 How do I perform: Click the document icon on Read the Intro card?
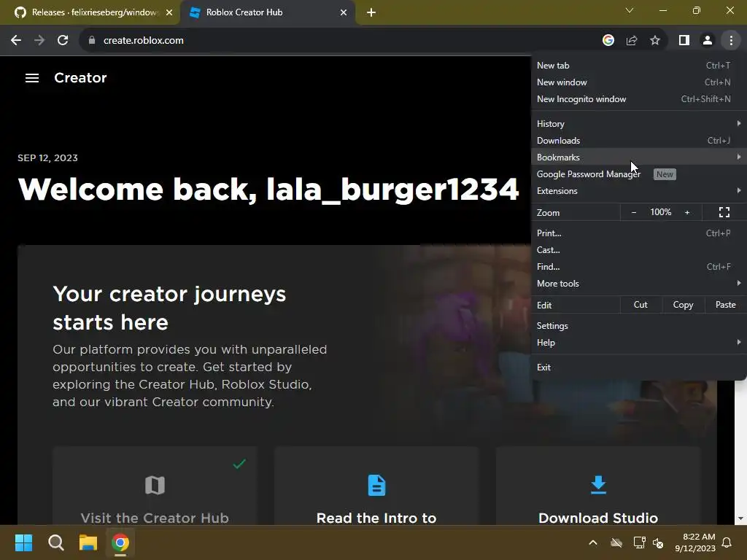point(376,485)
